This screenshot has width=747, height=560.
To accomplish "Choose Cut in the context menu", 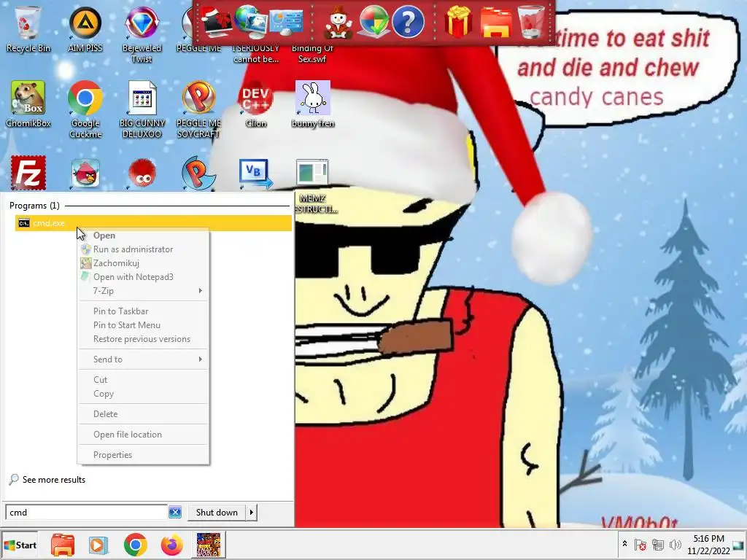I will [x=144, y=379].
